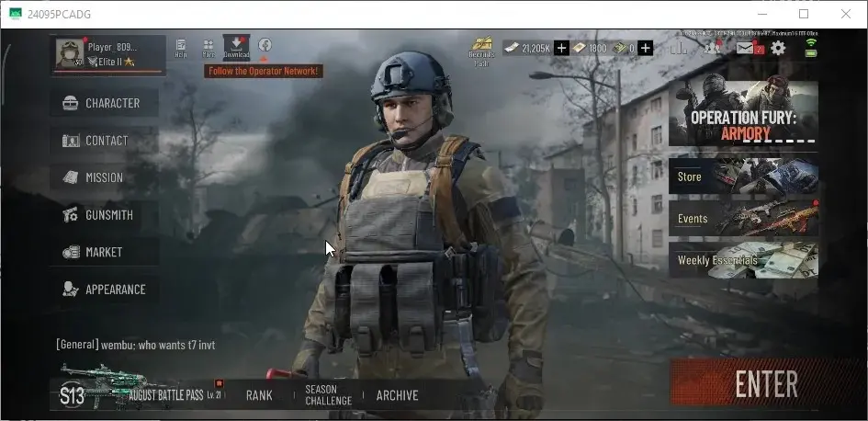The width and height of the screenshot is (868, 421).
Task: Open the mail envelope icon
Action: pos(745,48)
